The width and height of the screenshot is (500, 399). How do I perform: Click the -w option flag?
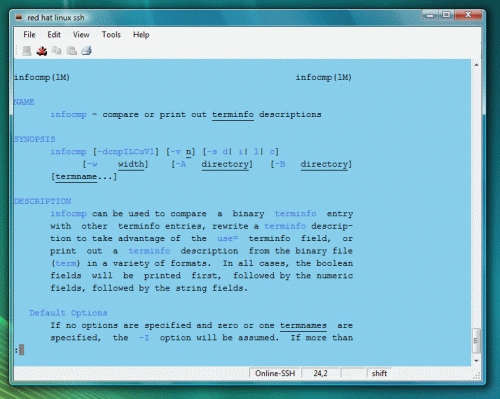coord(92,164)
